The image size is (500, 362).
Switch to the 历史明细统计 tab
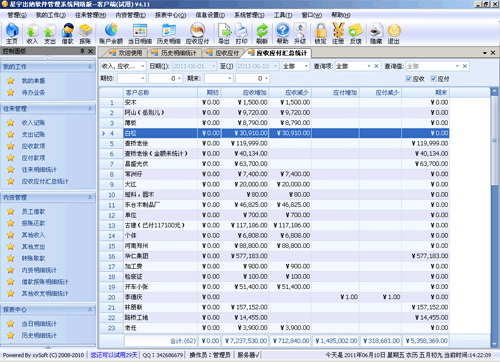point(174,53)
